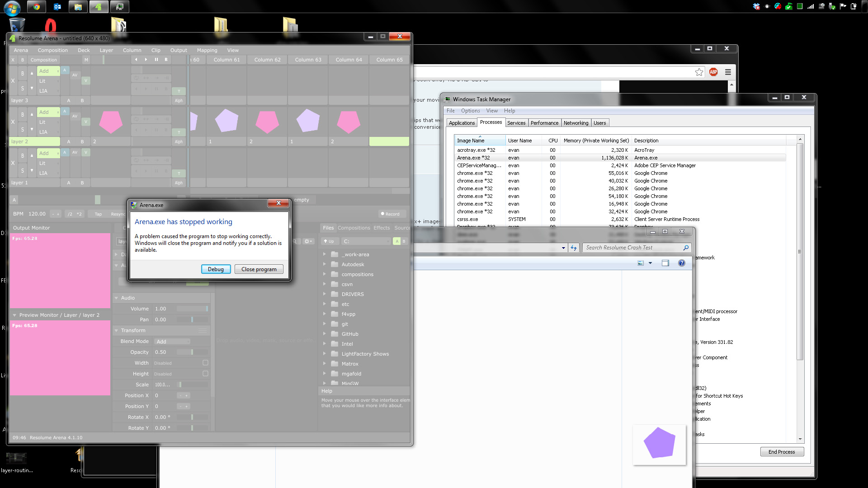The height and width of the screenshot is (488, 868).
Task: Expand the compositions folder in Files
Action: click(325, 274)
